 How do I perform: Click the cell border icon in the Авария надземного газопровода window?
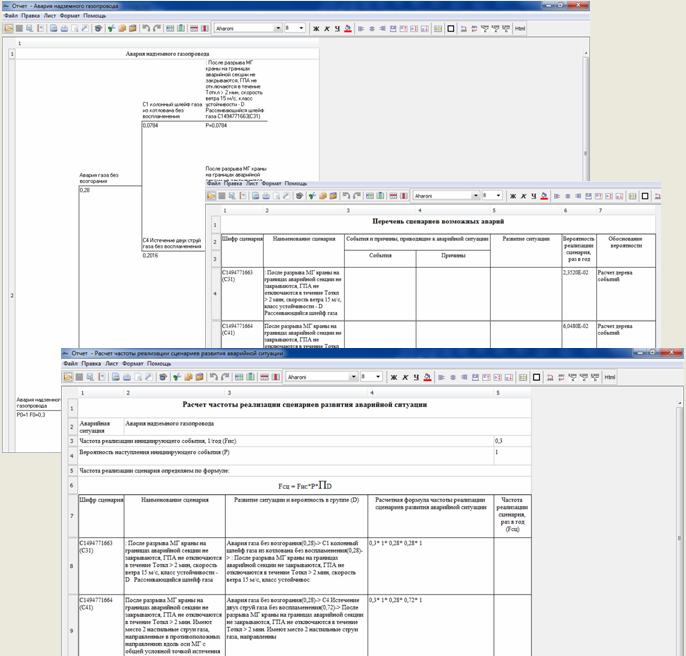(x=451, y=29)
